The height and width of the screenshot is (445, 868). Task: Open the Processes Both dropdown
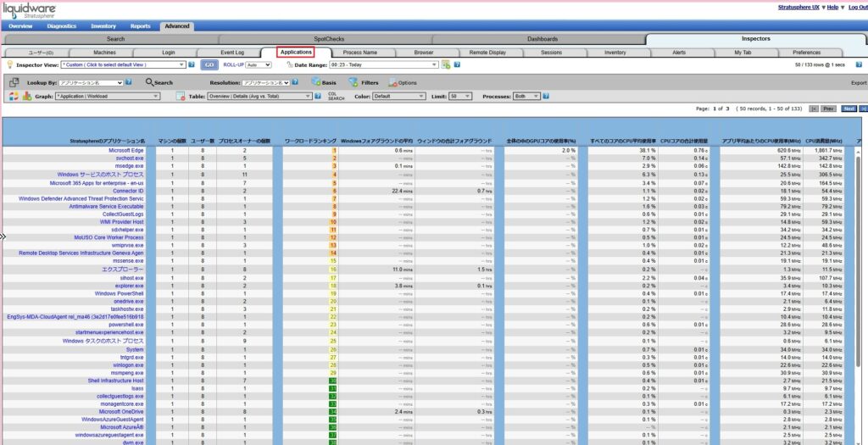tap(527, 97)
